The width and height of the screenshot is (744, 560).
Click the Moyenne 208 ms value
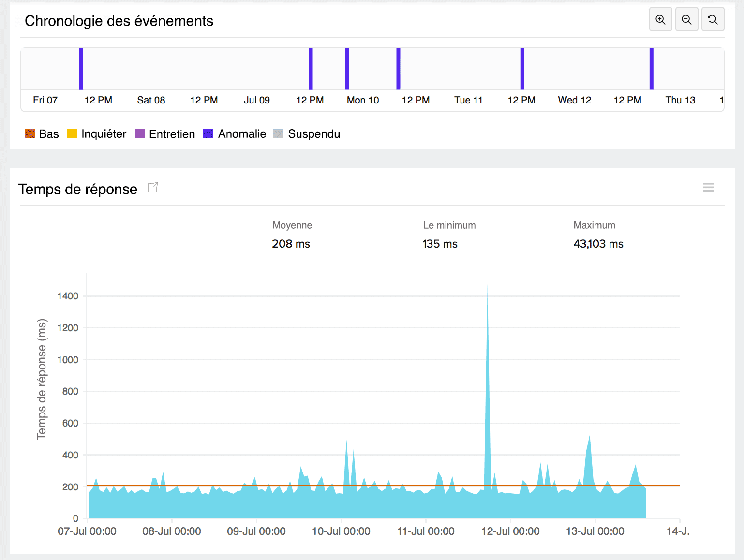pyautogui.click(x=291, y=244)
